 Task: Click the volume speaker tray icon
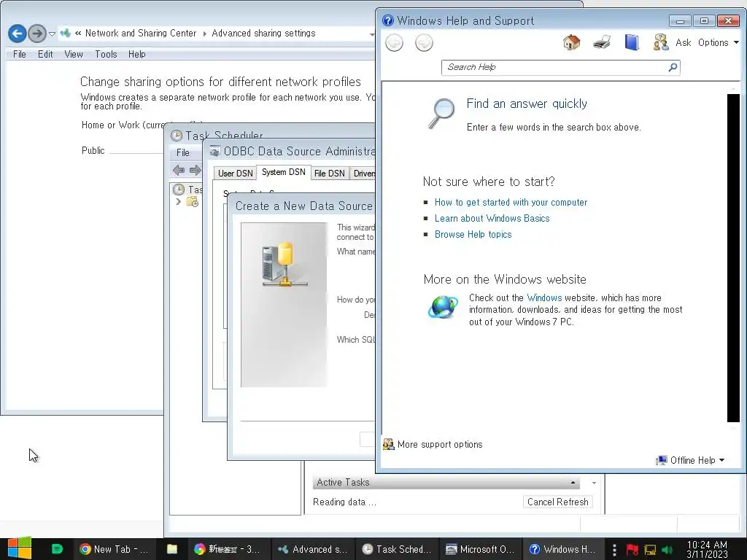[x=667, y=550]
